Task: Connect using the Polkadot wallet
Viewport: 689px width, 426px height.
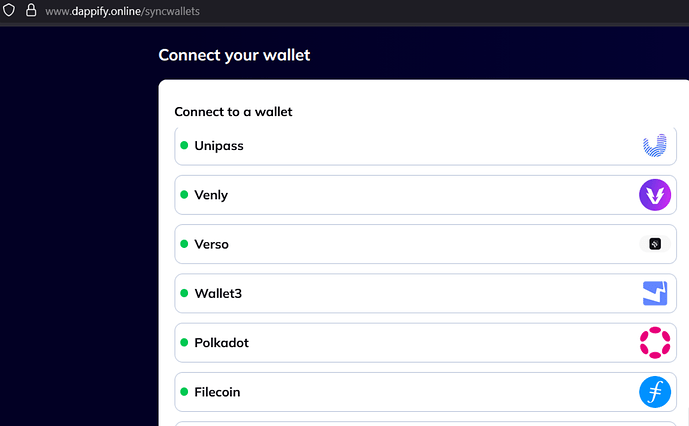Action: (x=400, y=342)
